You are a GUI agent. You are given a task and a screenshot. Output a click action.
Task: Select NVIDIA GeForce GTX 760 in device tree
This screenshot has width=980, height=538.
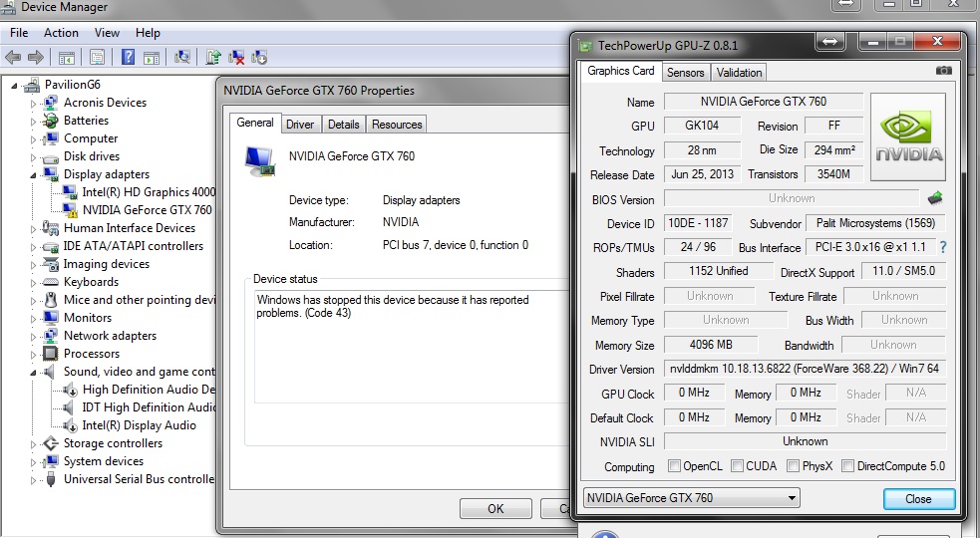click(147, 210)
